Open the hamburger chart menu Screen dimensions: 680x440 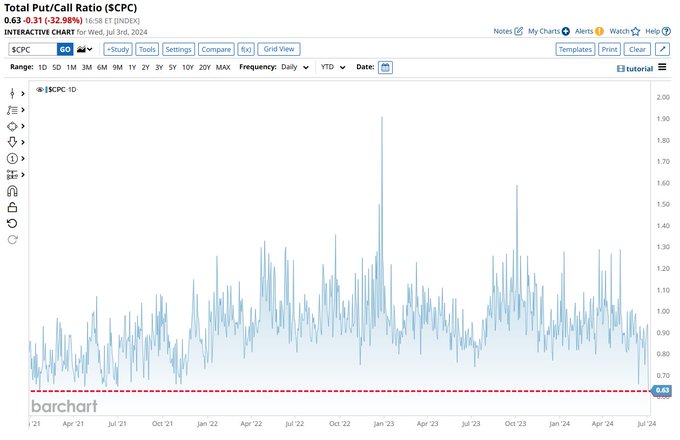662,67
